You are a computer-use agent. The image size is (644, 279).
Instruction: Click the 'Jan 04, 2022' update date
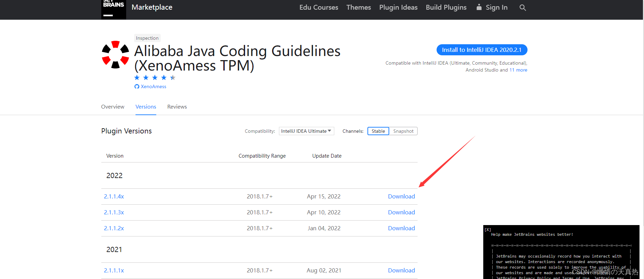coord(324,228)
